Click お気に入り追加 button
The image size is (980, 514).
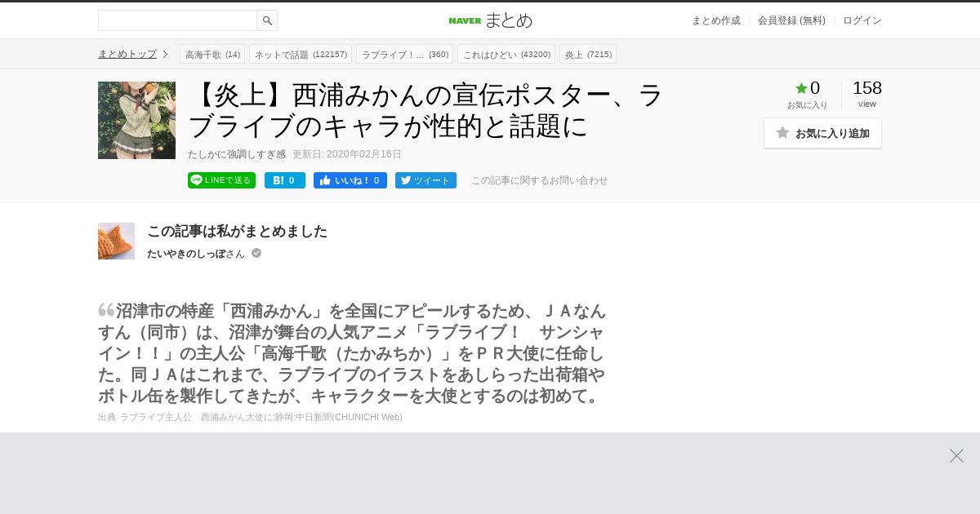coord(822,133)
